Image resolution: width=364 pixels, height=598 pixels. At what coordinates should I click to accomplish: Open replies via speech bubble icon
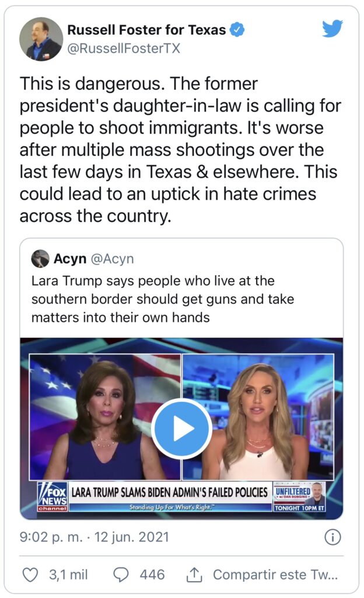tap(121, 575)
